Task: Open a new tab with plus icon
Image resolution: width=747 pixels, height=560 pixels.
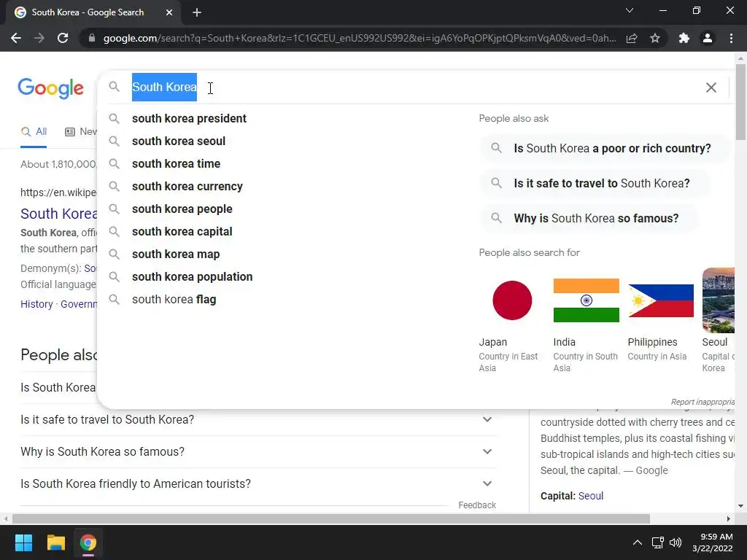Action: [x=197, y=12]
